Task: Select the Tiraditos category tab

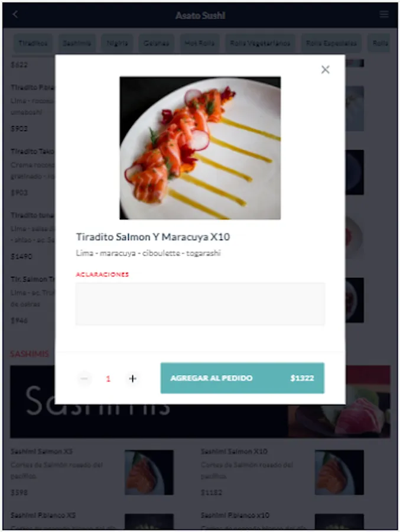Action: [x=33, y=43]
